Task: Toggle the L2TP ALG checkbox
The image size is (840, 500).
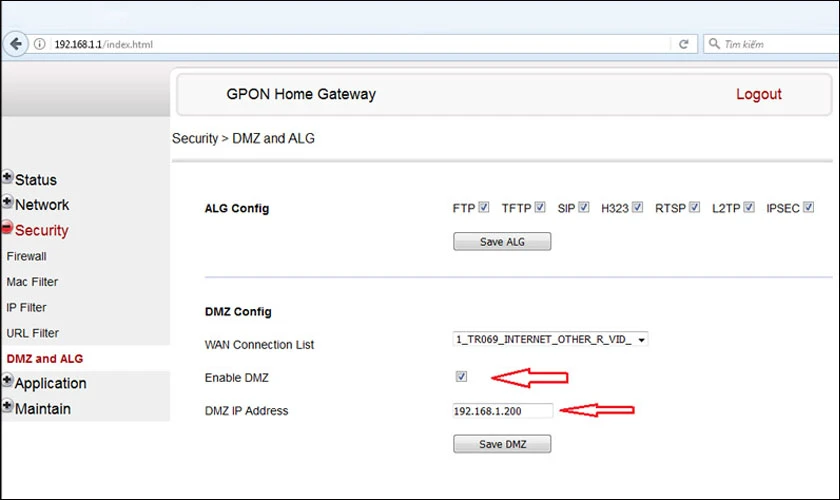Action: 749,207
